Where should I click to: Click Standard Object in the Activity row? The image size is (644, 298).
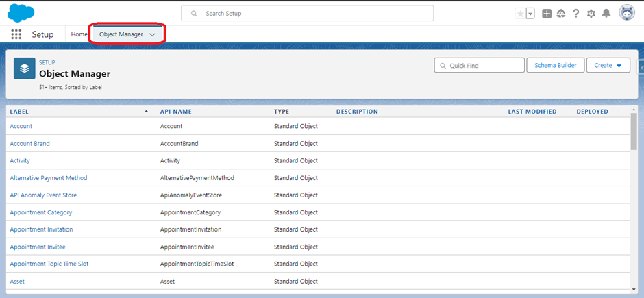296,161
